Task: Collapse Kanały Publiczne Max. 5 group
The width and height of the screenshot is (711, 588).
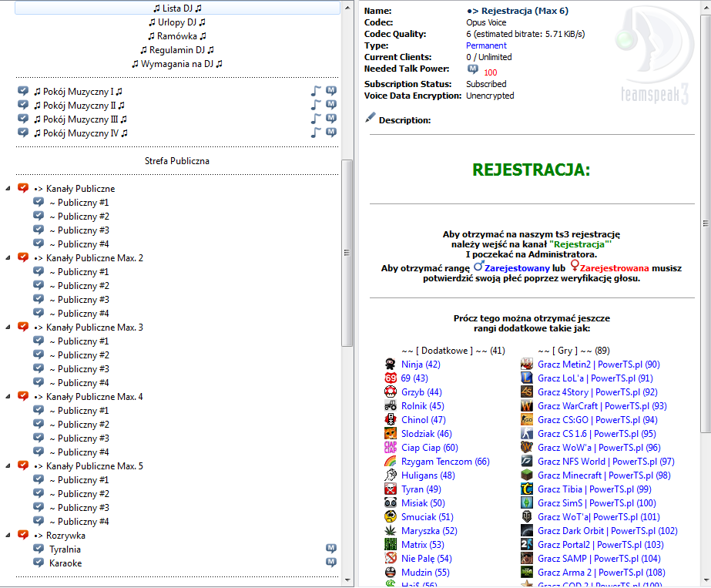Action: coord(8,466)
